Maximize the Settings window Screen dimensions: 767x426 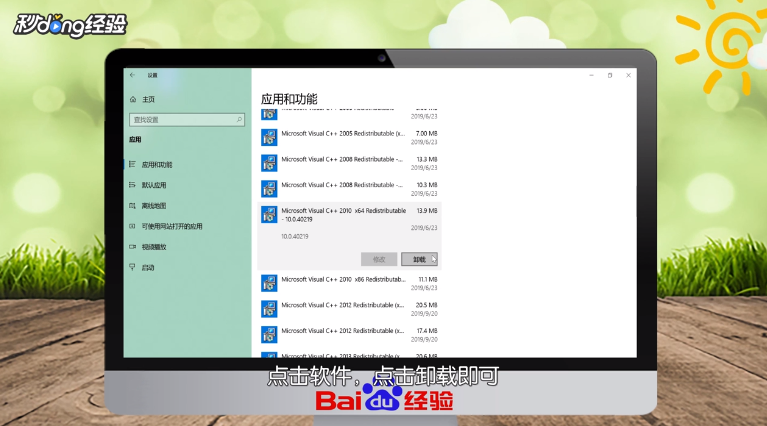pos(610,75)
